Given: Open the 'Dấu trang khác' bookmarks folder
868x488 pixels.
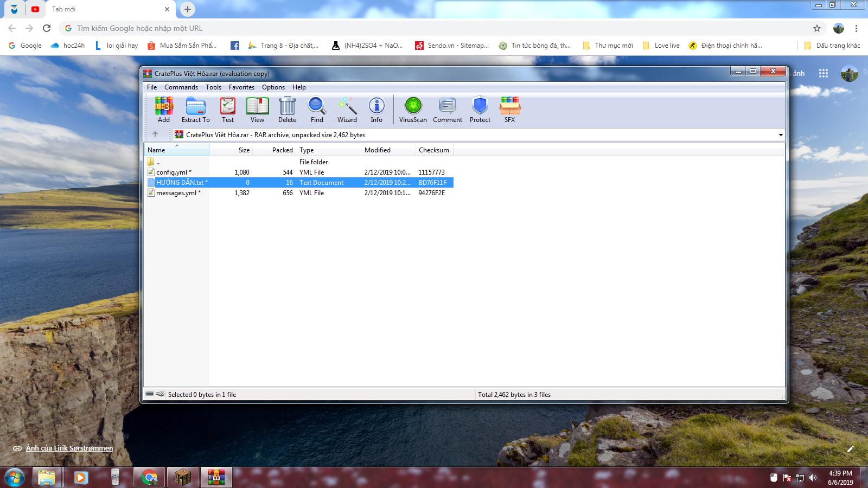Looking at the screenshot, I should (832, 46).
